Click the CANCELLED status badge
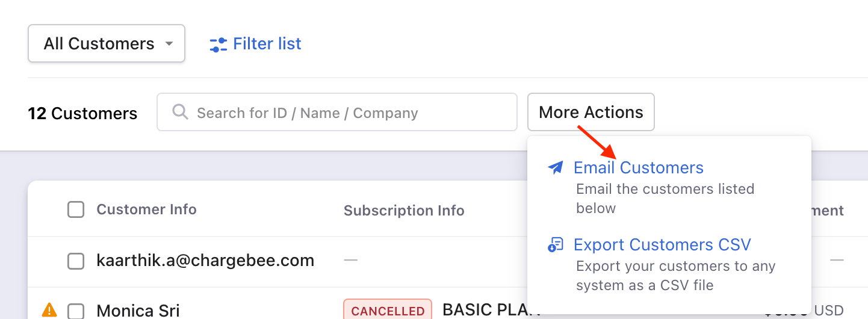Image resolution: width=868 pixels, height=319 pixels. (387, 311)
